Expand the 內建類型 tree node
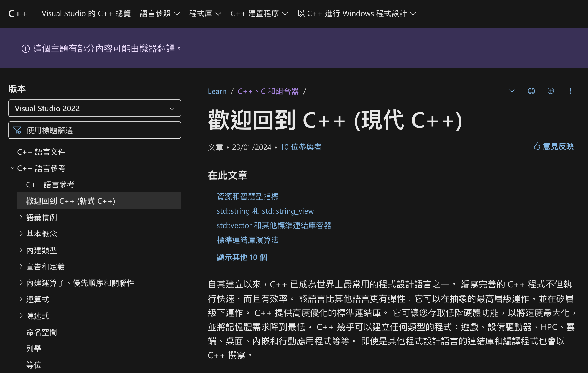Screen dimensions: 588x373 (21, 250)
